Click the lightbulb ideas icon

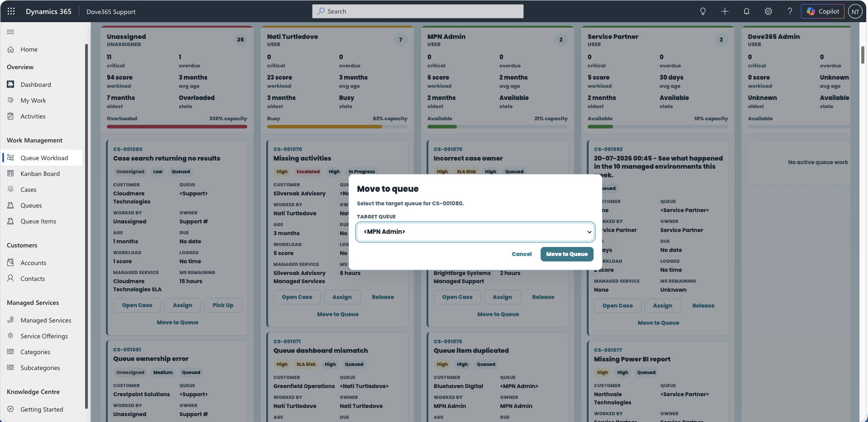703,11
